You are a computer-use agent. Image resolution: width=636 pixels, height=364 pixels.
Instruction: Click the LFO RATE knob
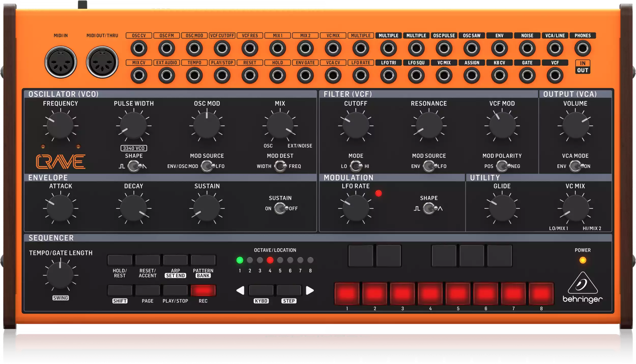click(x=356, y=208)
